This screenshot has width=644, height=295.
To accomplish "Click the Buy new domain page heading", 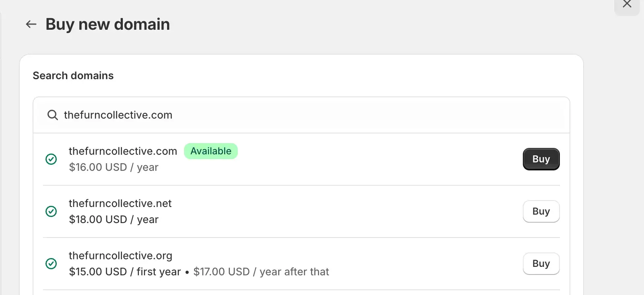I will click(107, 25).
